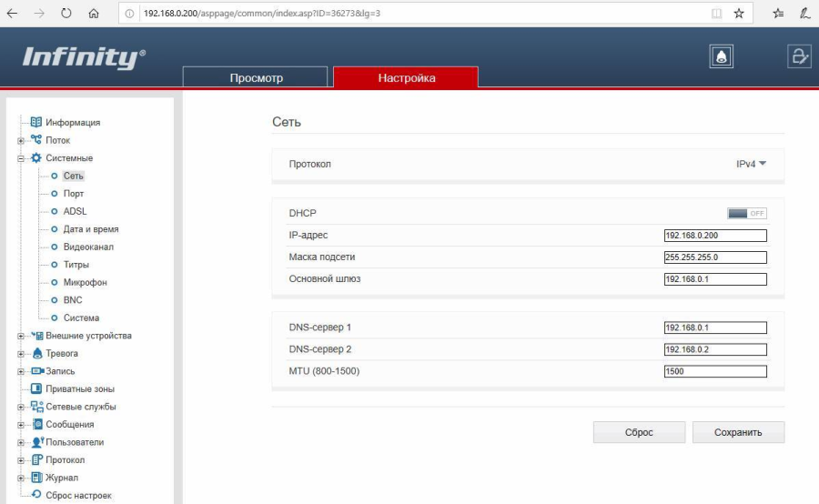
Task: Open the Порт settings item
Action: click(73, 194)
